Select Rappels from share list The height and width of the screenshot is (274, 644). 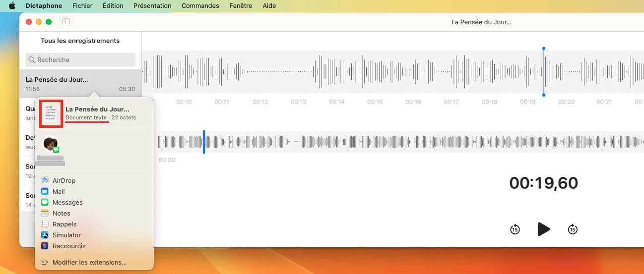[64, 224]
